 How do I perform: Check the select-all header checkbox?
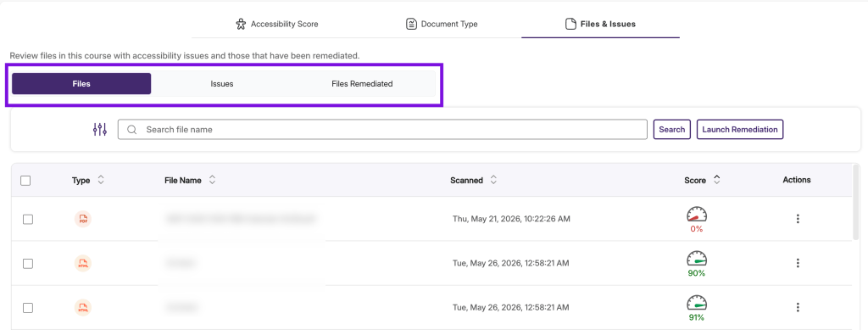tap(25, 181)
